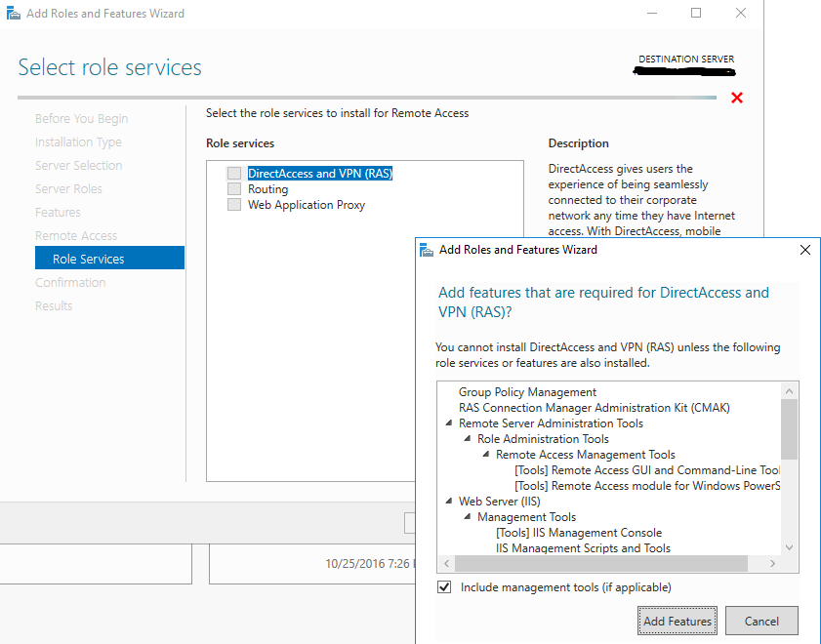Check the Web Application Proxy checkbox
The image size is (821, 644).
tap(234, 205)
